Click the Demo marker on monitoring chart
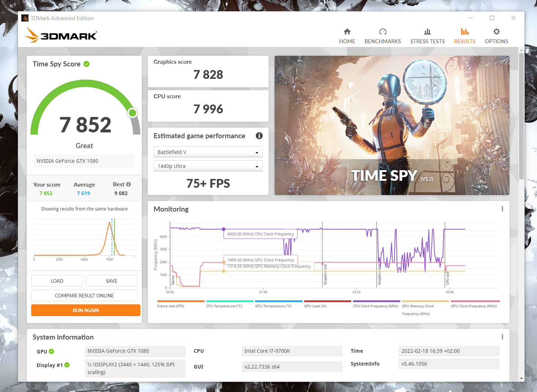Screen dimensions: 537x392 point(173,281)
